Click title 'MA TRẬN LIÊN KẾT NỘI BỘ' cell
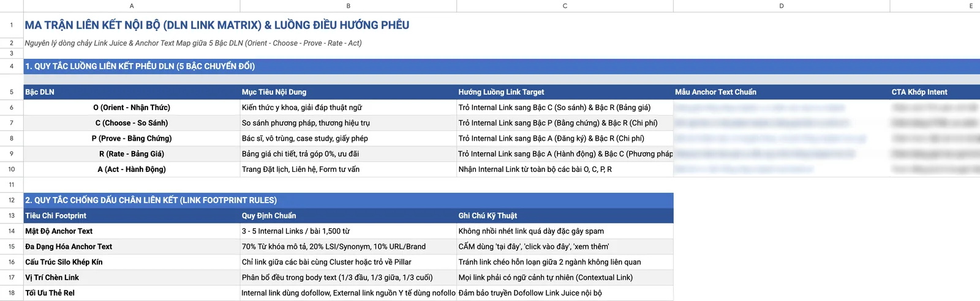980x301 pixels. [217, 25]
